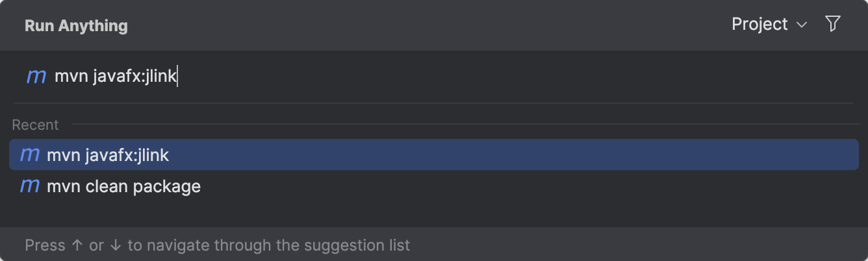Open the Project scope dropdown label
Screen dimensions: 868x261
click(759, 24)
